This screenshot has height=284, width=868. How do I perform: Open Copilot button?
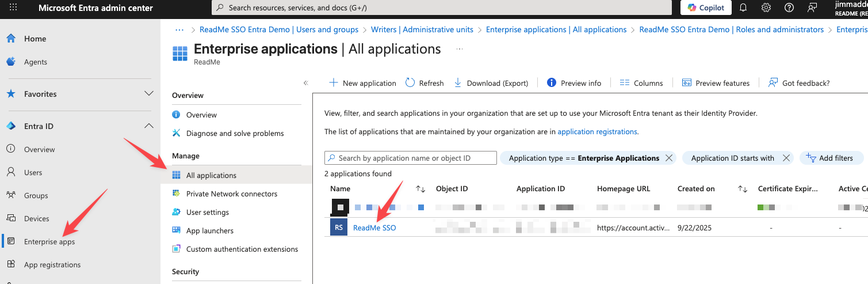pyautogui.click(x=706, y=8)
